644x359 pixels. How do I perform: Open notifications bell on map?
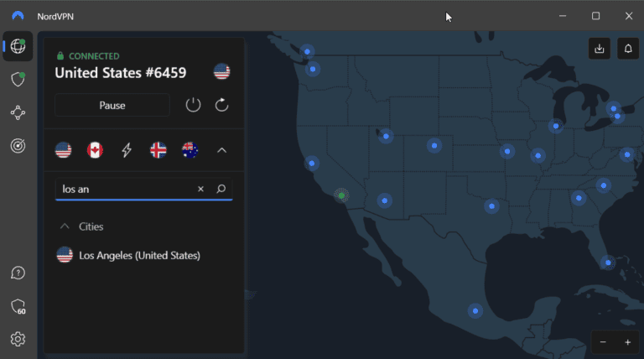pos(628,49)
